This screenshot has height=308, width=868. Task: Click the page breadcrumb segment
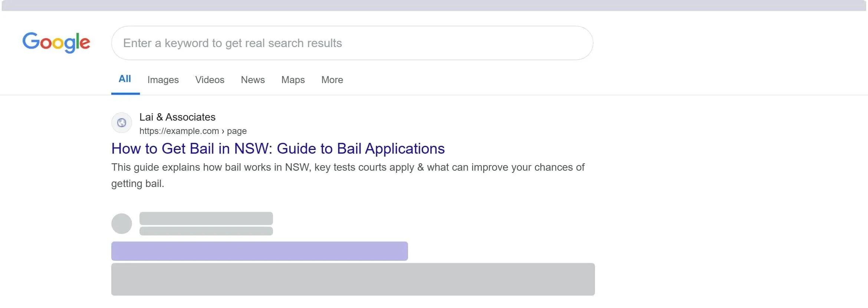point(237,131)
